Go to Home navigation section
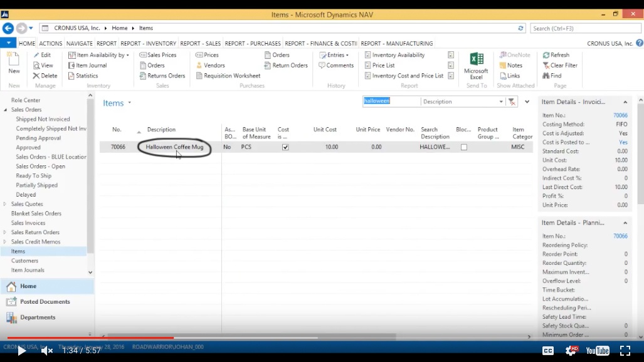Screen dimensions: 644x362 click(x=47, y=286)
